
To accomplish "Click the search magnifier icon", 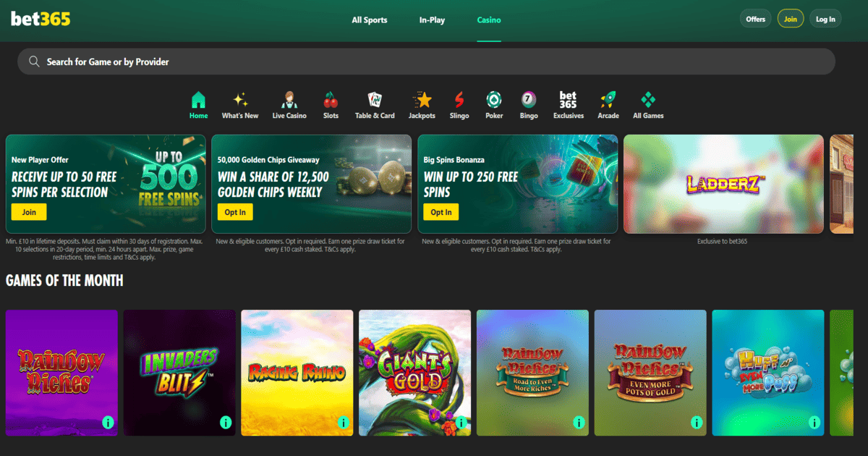I will pyautogui.click(x=34, y=62).
